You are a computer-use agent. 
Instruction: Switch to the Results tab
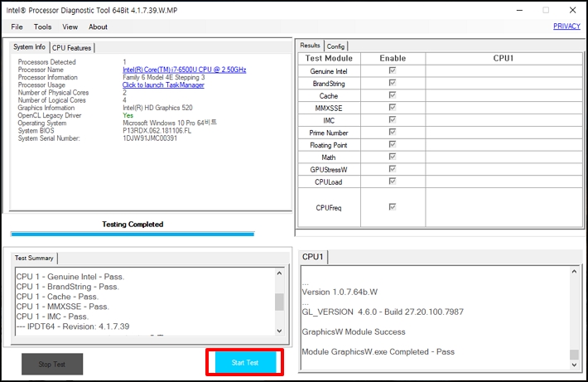pyautogui.click(x=310, y=46)
